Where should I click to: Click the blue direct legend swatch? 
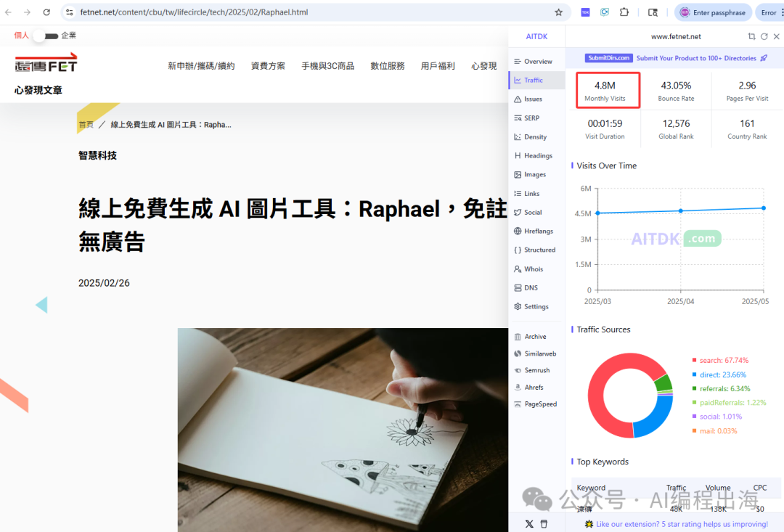(x=695, y=375)
